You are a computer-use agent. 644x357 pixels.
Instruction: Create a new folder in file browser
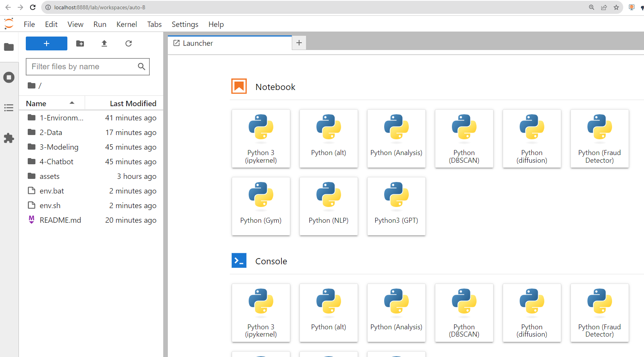(80, 43)
